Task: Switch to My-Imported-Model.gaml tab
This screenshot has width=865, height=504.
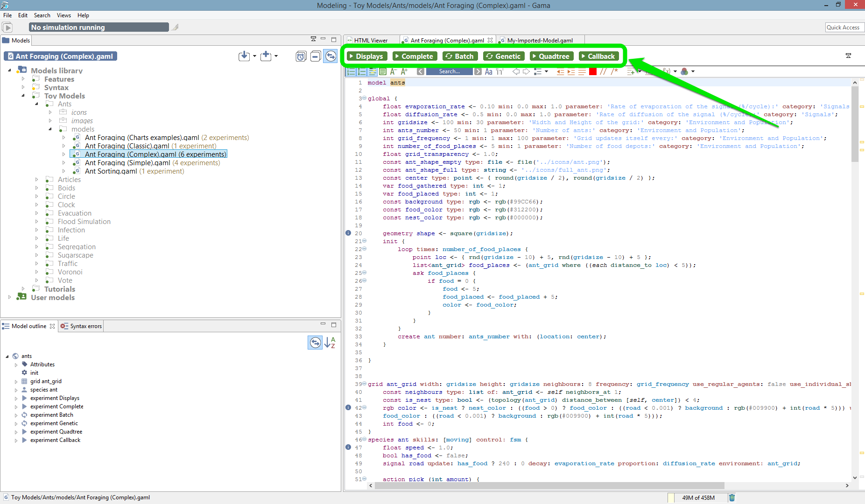Action: (540, 41)
